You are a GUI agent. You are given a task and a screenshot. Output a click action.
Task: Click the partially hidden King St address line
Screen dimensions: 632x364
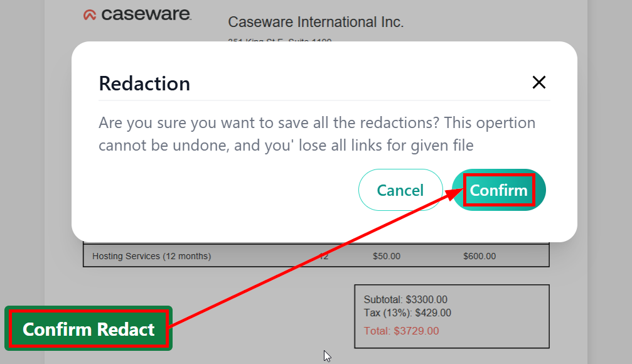tap(279, 41)
